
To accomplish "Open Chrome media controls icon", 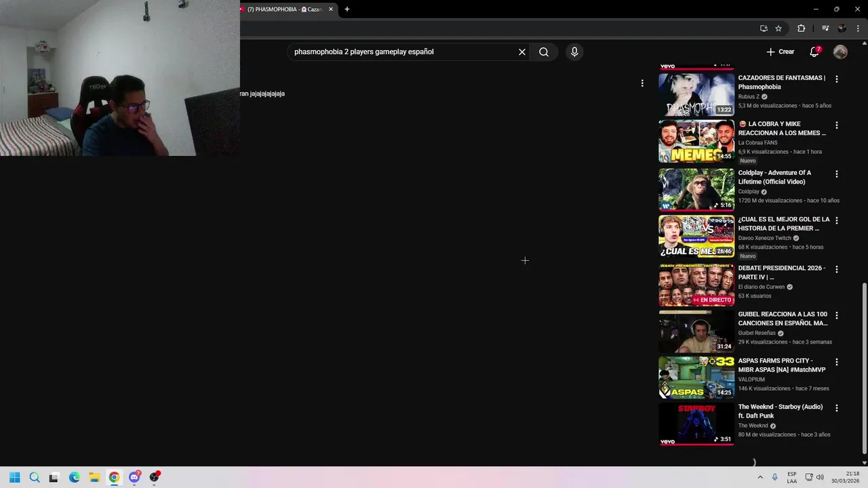I will pyautogui.click(x=825, y=28).
